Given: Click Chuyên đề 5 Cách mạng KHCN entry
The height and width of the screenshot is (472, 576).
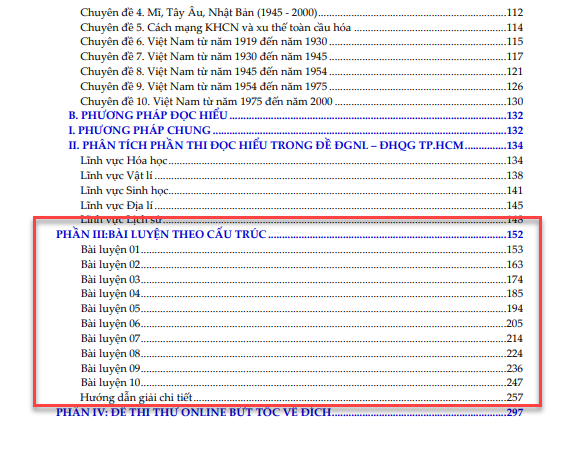Looking at the screenshot, I should [302, 28].
